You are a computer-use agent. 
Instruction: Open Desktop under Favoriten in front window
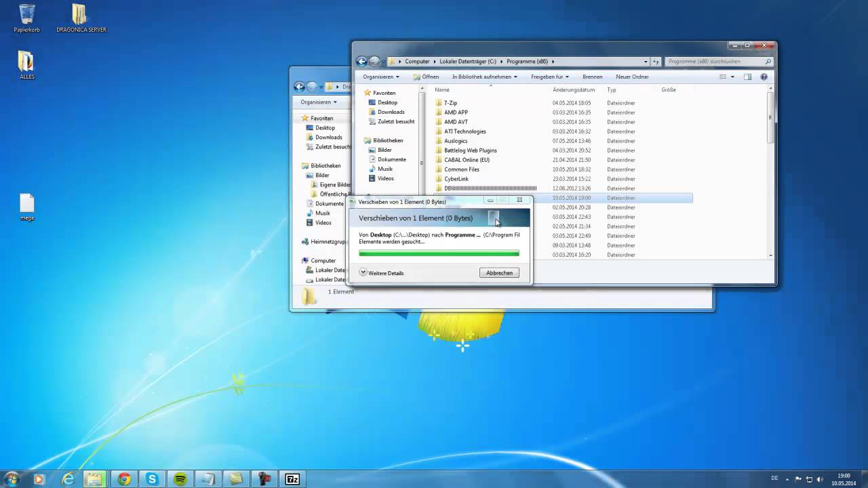[x=387, y=102]
